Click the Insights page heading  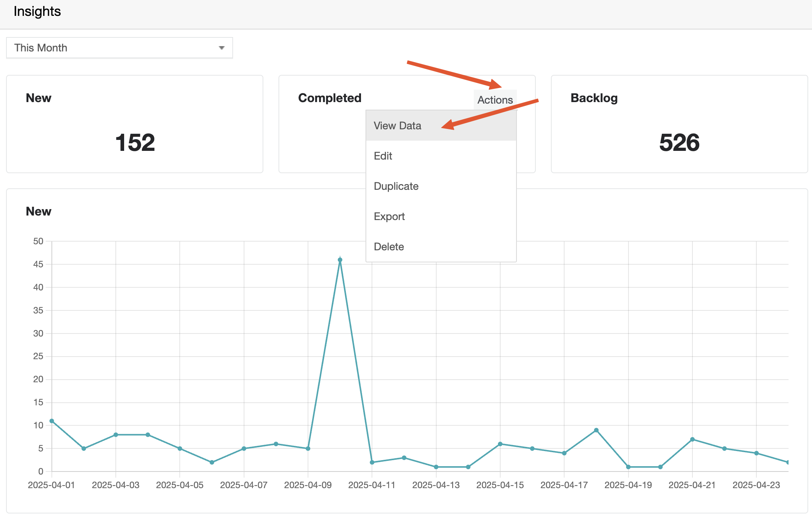point(37,11)
